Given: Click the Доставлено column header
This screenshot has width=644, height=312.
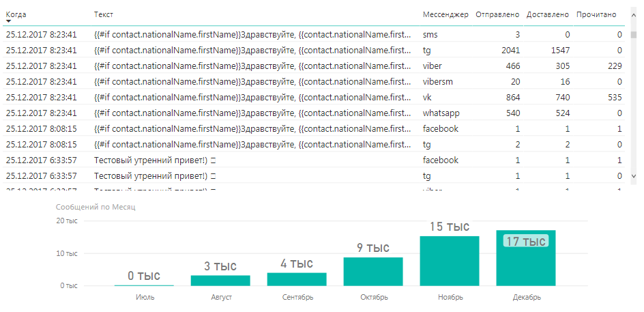Looking at the screenshot, I should [548, 14].
